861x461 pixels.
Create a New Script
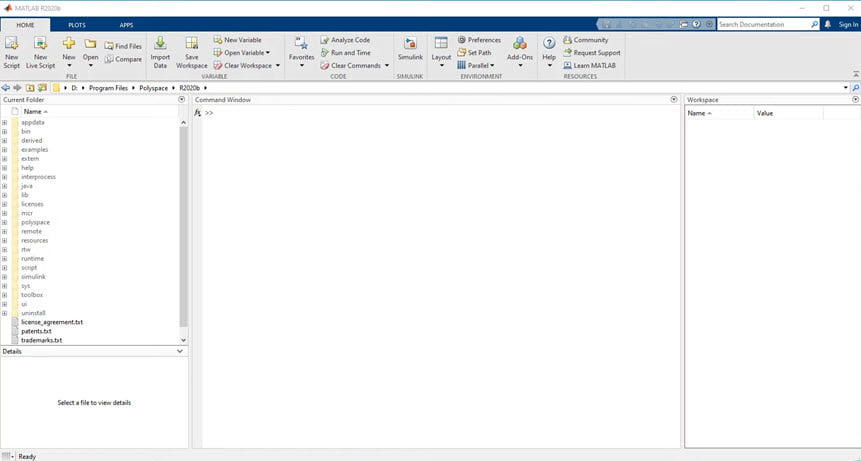click(x=11, y=53)
